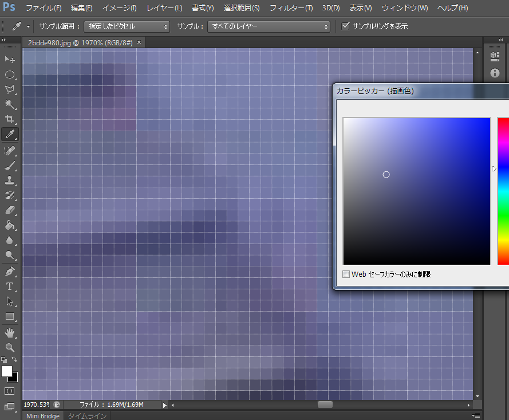Click the zoom percentage field in status bar
Image resolution: width=509 pixels, height=420 pixels.
pos(36,405)
